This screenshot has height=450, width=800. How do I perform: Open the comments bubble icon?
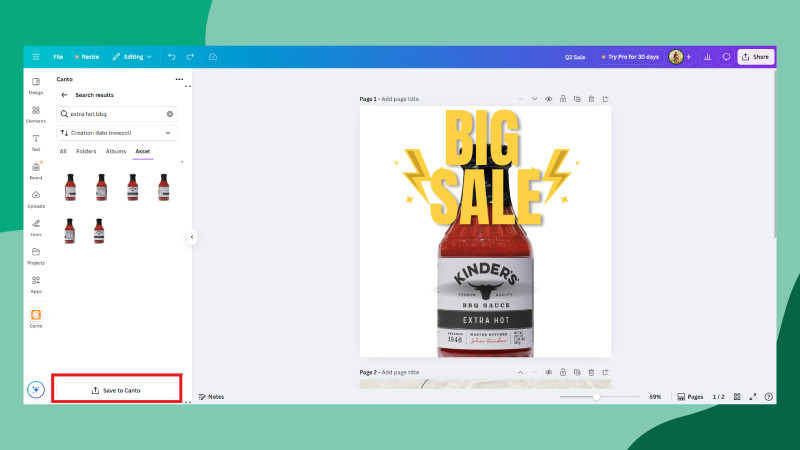click(x=726, y=57)
